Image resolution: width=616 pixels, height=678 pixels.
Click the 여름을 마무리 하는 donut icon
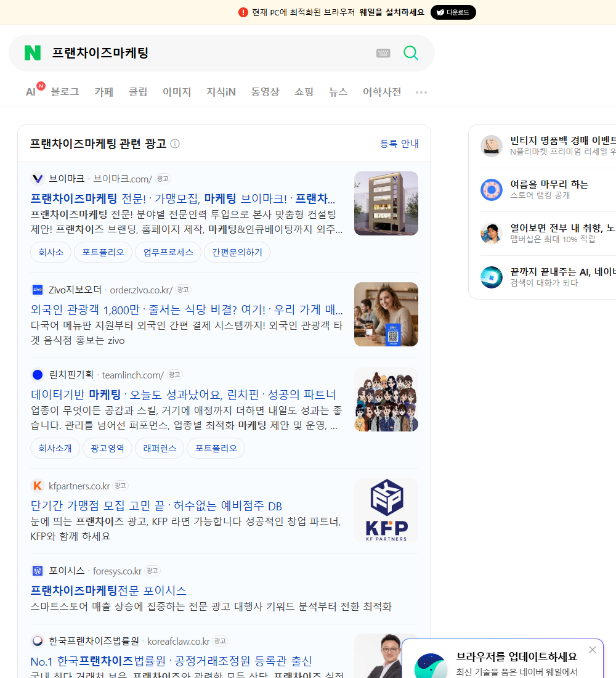pyautogui.click(x=492, y=189)
